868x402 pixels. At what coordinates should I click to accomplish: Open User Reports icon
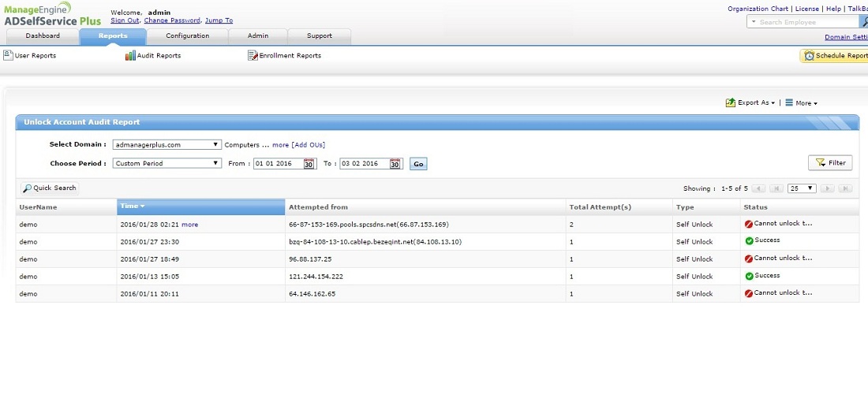point(8,54)
